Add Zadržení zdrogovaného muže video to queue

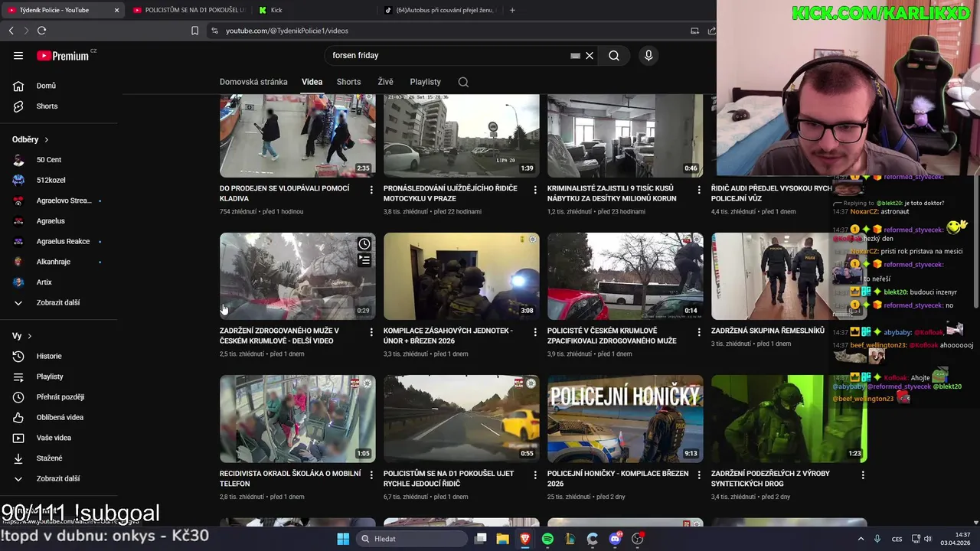364,260
